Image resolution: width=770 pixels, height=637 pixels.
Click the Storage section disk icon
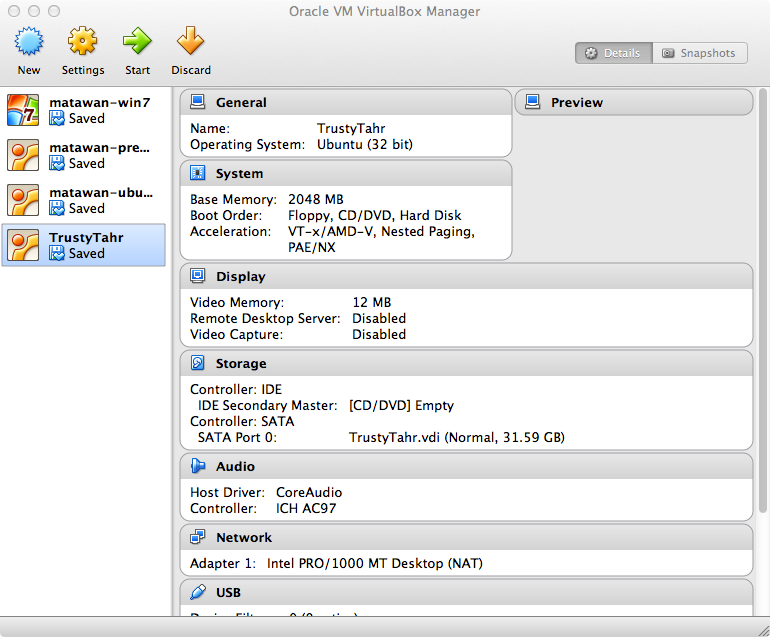197,363
